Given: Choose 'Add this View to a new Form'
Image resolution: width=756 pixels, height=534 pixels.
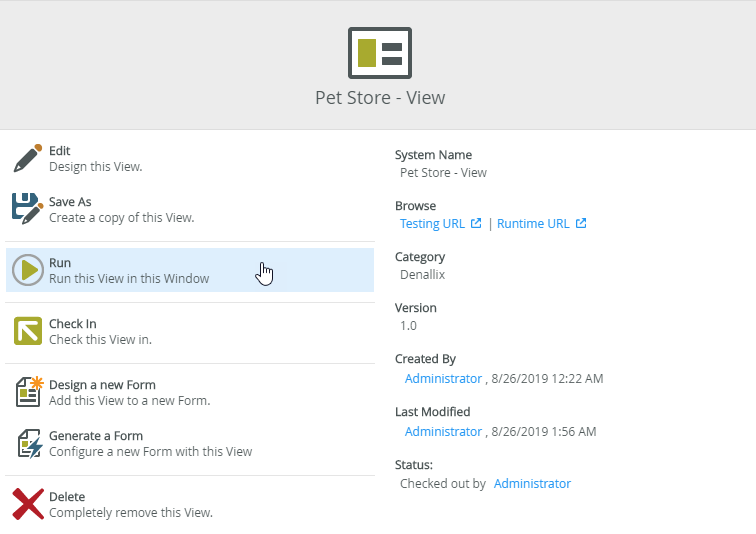Looking at the screenshot, I should point(129,401).
